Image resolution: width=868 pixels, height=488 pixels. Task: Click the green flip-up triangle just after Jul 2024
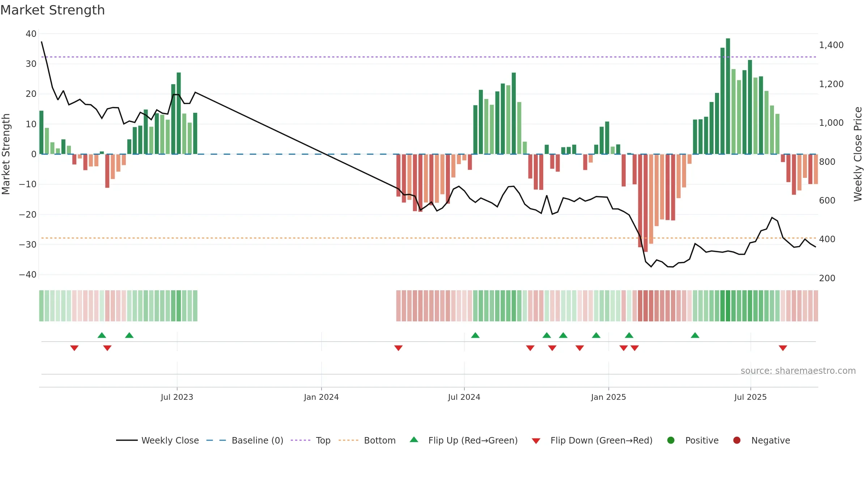click(x=475, y=335)
